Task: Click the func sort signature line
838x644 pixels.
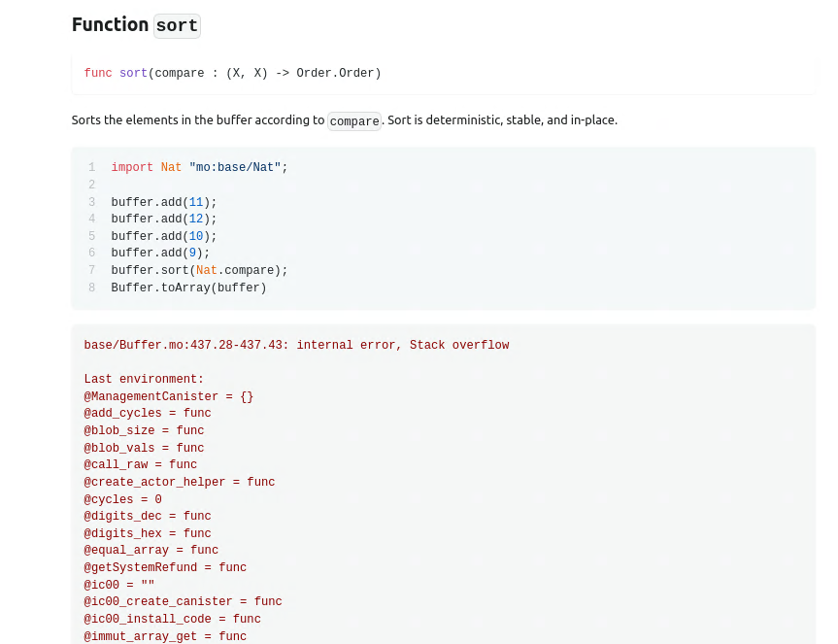Action: [232, 73]
